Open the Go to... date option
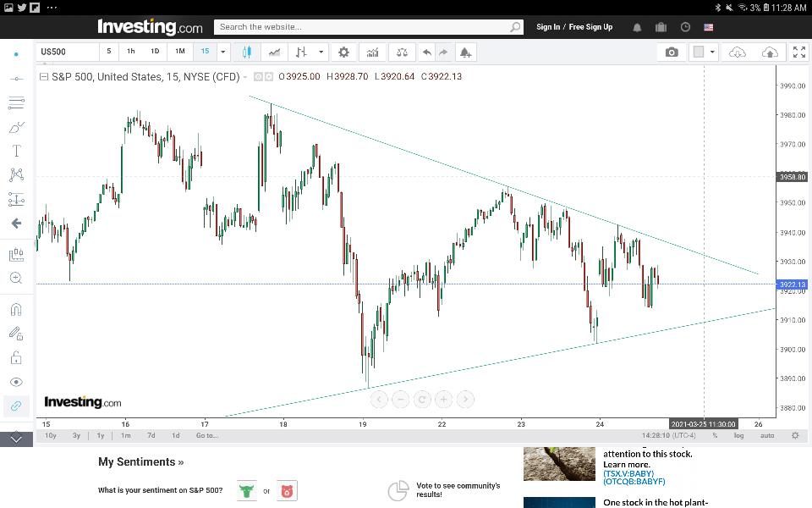 pos(206,435)
